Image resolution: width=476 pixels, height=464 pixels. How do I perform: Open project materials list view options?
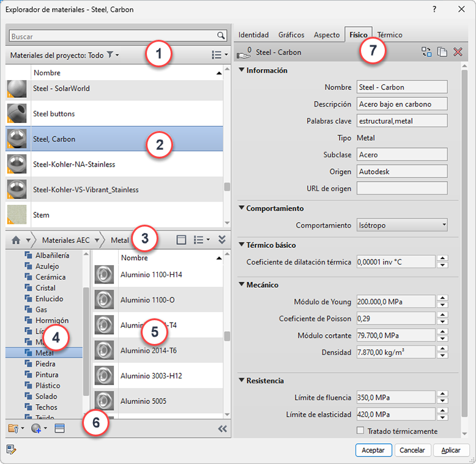[220, 55]
